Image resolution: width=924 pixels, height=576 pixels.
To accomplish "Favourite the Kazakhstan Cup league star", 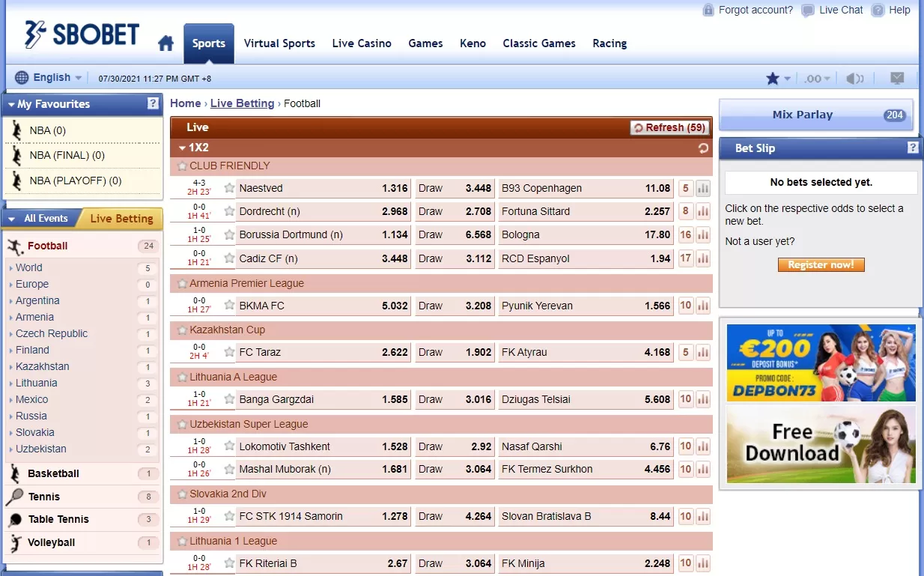I will click(x=181, y=330).
